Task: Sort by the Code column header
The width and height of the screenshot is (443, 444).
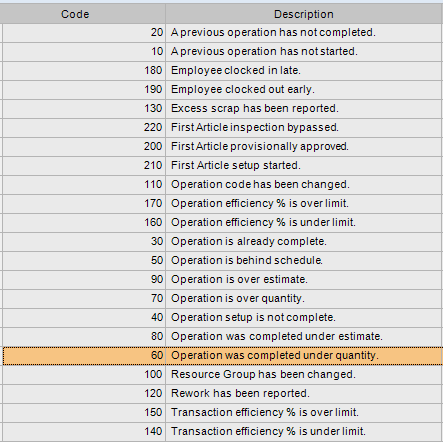Action: click(x=75, y=14)
